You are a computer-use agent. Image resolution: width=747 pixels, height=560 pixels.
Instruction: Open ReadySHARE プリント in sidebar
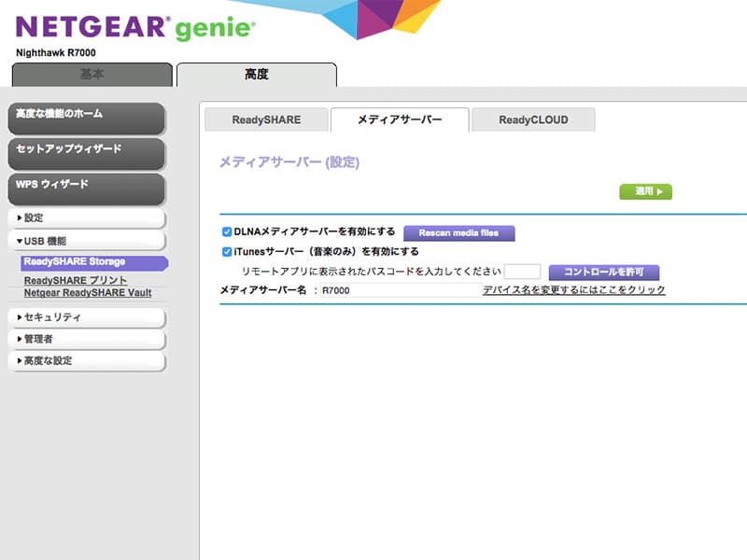pyautogui.click(x=76, y=280)
